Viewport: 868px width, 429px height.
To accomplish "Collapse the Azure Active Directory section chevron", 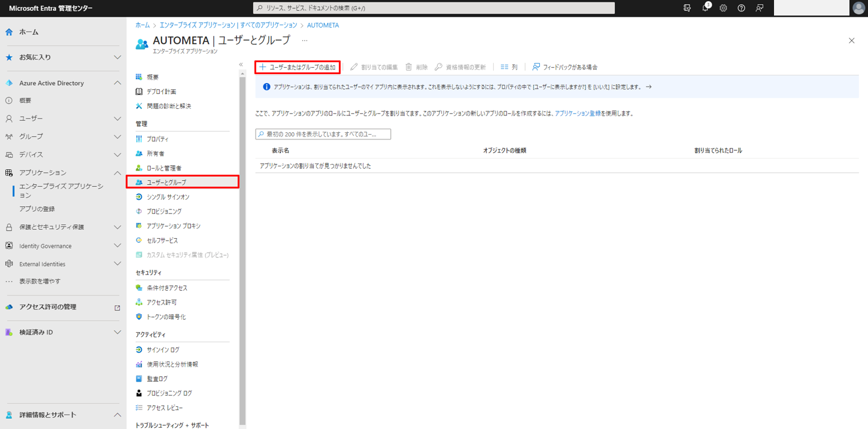I will coord(117,83).
